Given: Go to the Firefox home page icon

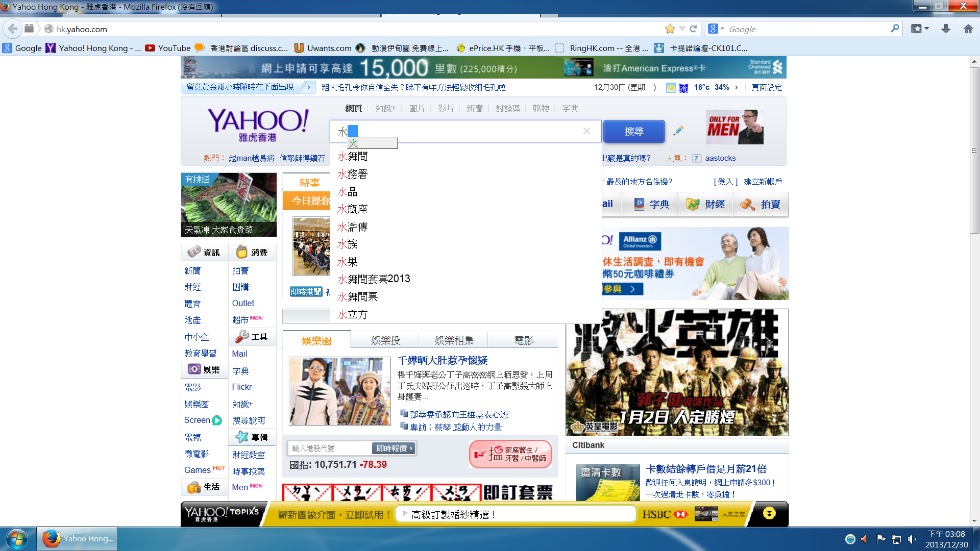Looking at the screenshot, I should coord(968,29).
